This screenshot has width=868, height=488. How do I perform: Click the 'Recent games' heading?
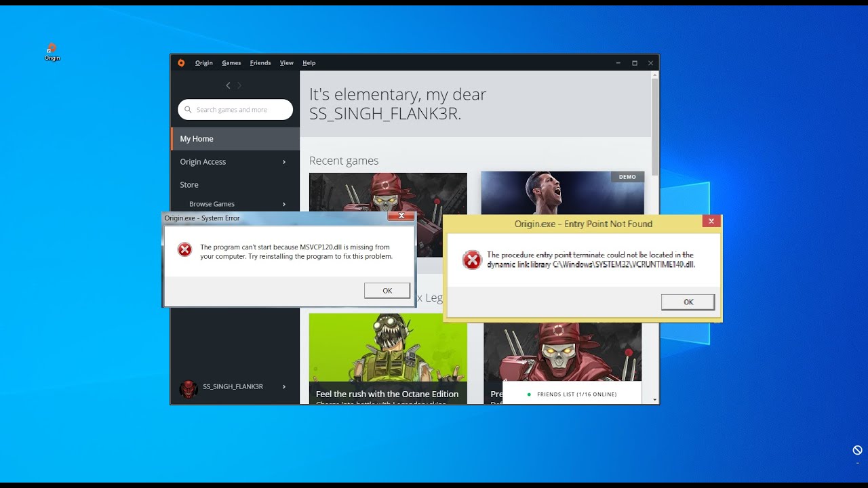(344, 161)
